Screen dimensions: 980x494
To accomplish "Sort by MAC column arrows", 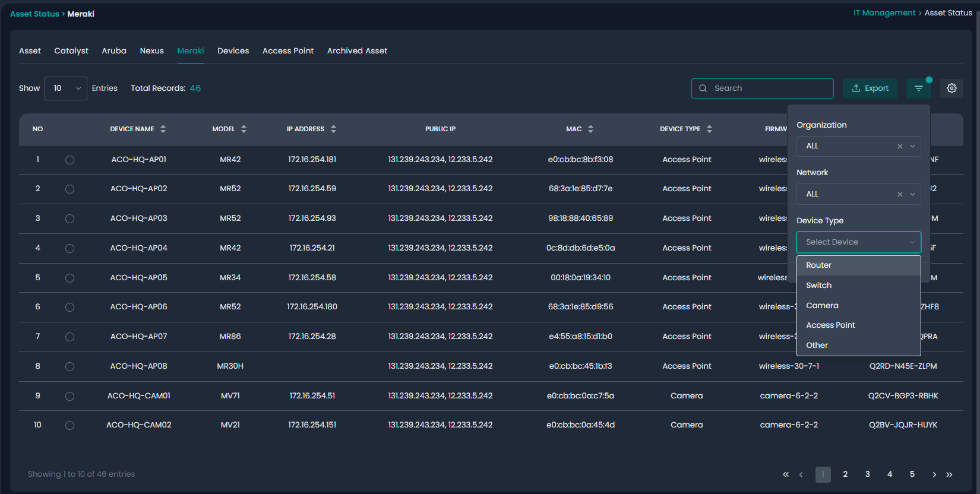I will [x=590, y=129].
